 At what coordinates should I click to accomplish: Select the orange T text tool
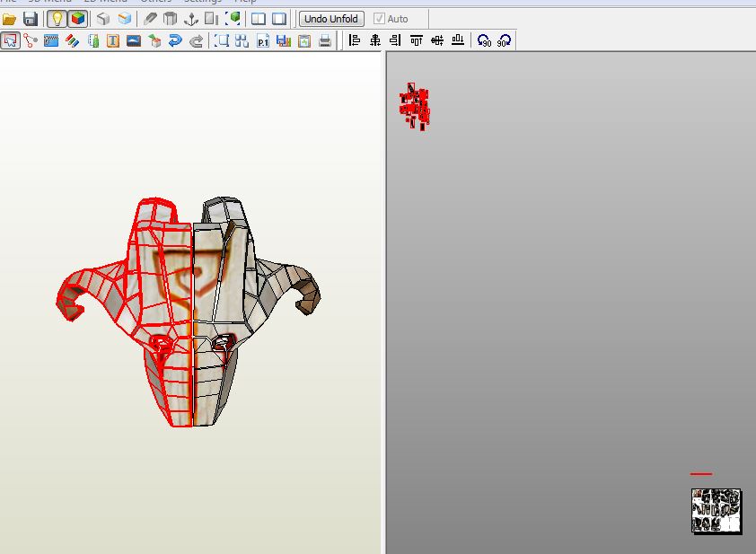[113, 41]
